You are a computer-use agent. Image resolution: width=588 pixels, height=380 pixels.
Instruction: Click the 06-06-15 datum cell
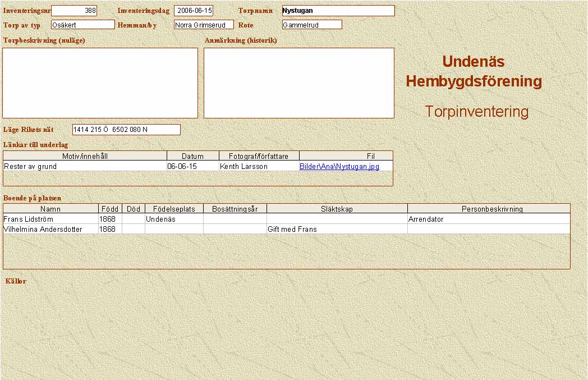[x=192, y=166]
